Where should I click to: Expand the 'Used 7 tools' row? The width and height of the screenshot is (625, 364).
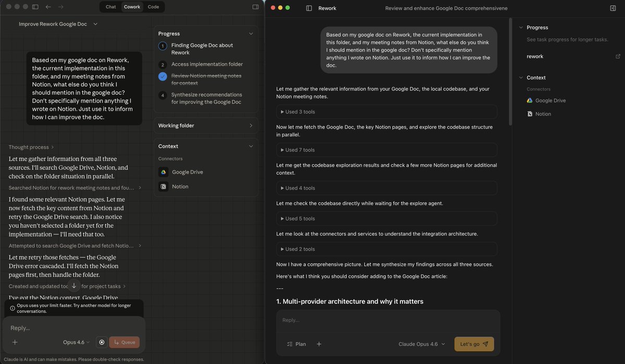[x=386, y=150]
